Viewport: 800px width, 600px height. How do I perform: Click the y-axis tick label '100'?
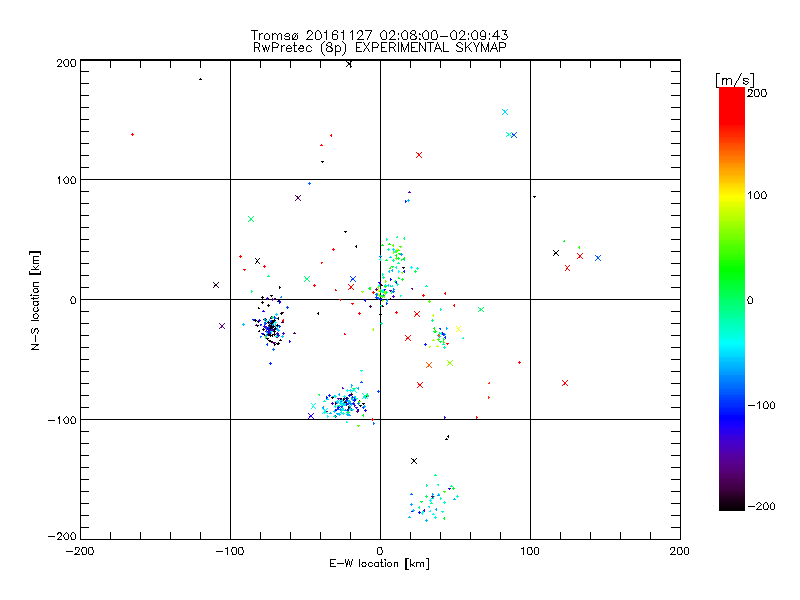(66, 180)
